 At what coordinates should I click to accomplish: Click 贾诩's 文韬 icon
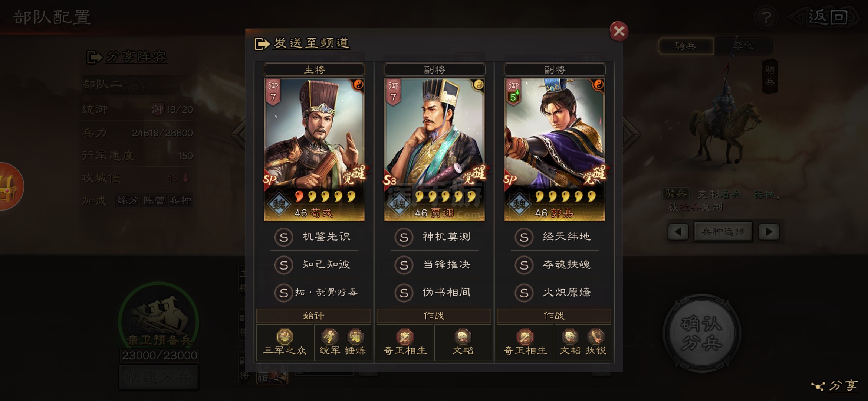[x=463, y=337]
